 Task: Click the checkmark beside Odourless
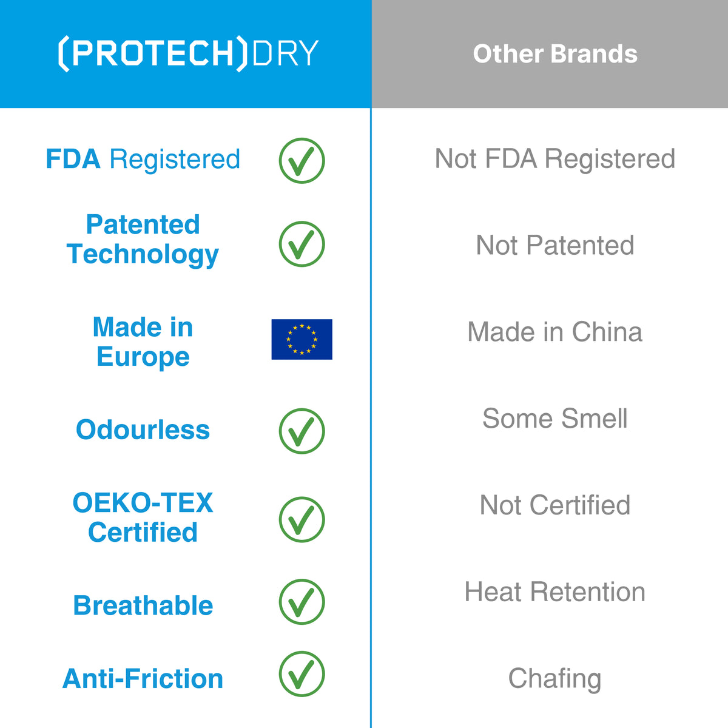point(302,431)
